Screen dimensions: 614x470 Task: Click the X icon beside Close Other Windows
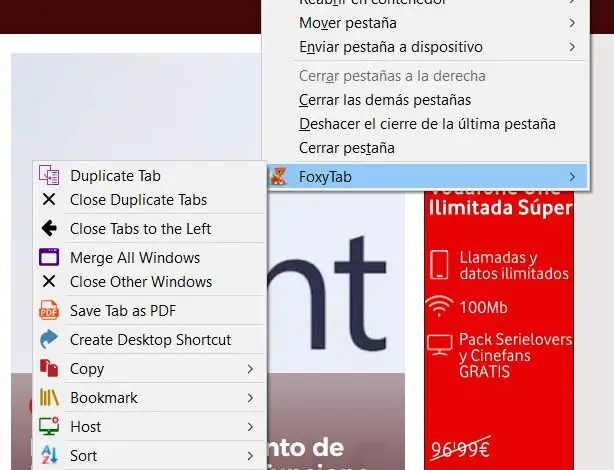click(x=49, y=281)
